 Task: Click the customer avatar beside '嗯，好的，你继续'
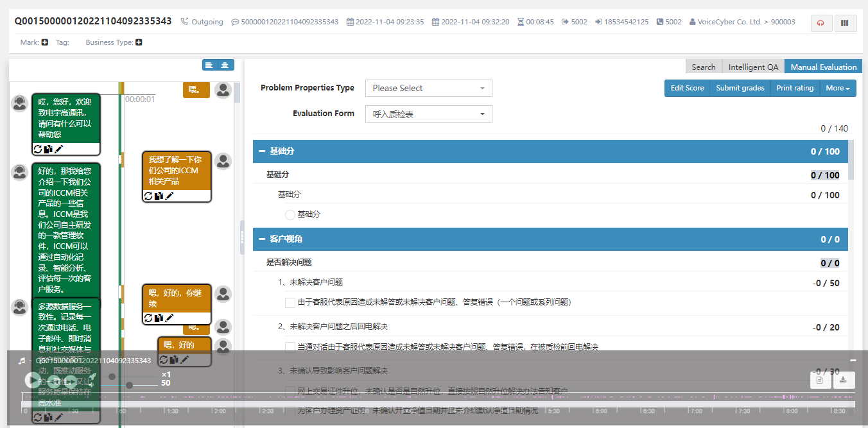coord(223,294)
